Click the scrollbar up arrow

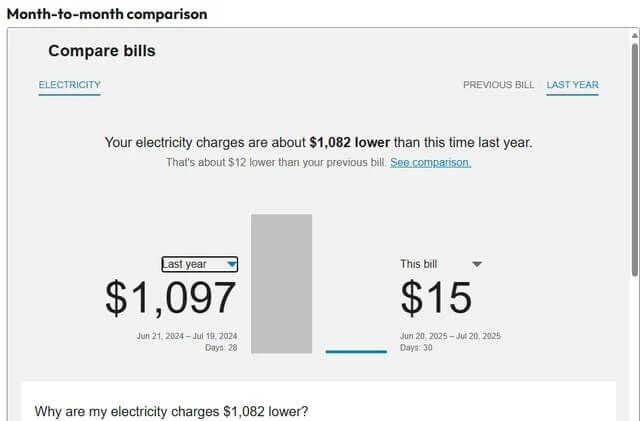[634, 35]
